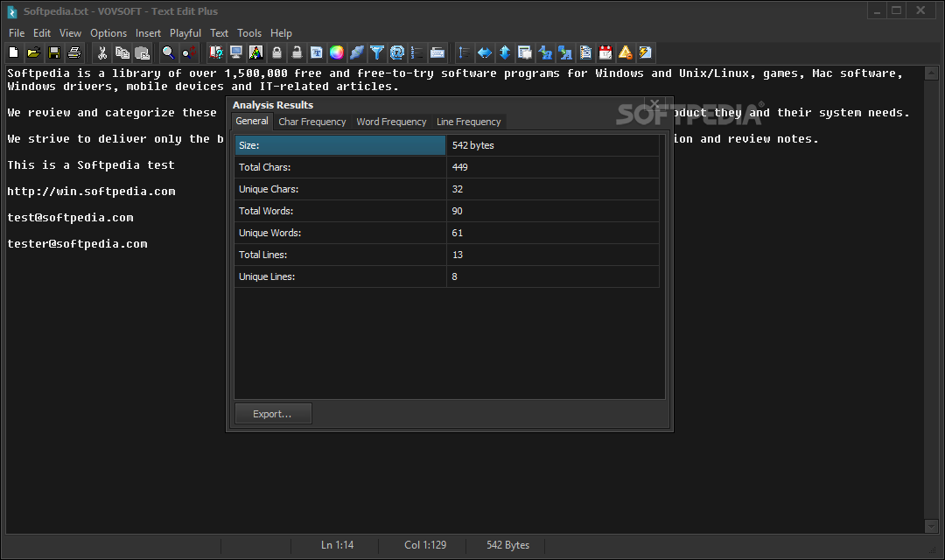Screen dimensions: 945x560
Task: Open the rainbow color wheel icon
Action: click(337, 53)
